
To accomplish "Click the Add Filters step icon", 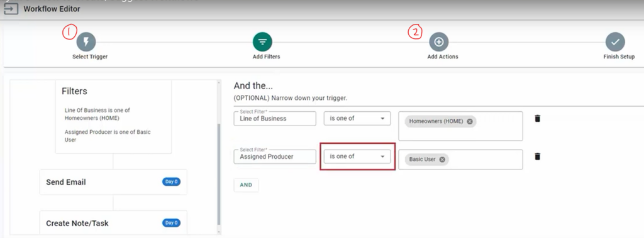I will click(262, 41).
